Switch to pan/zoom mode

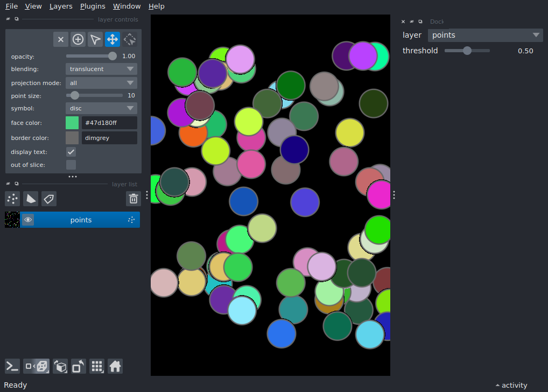(x=113, y=39)
